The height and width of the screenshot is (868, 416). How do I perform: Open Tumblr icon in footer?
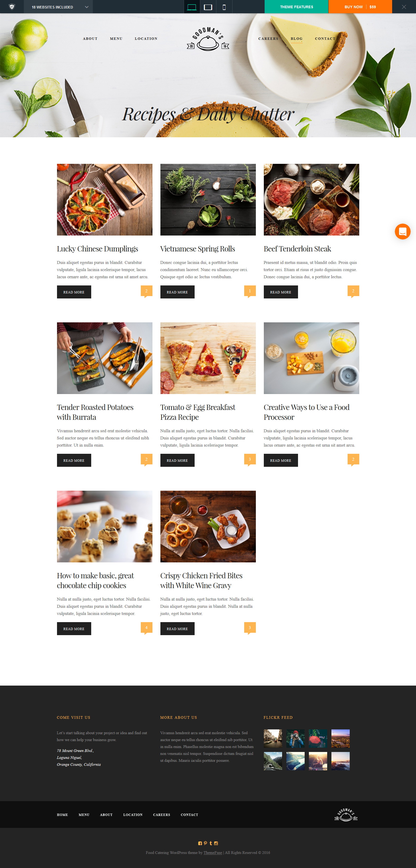(211, 843)
